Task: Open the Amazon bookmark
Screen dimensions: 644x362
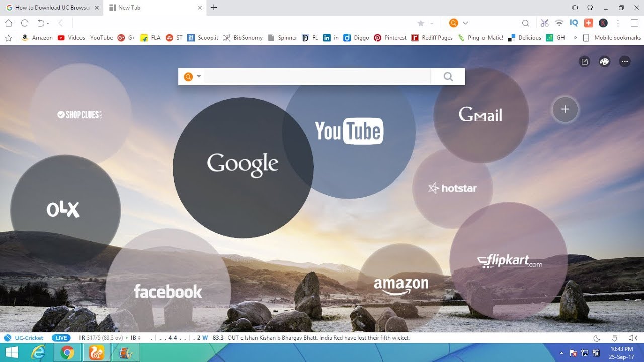Action: [37, 38]
